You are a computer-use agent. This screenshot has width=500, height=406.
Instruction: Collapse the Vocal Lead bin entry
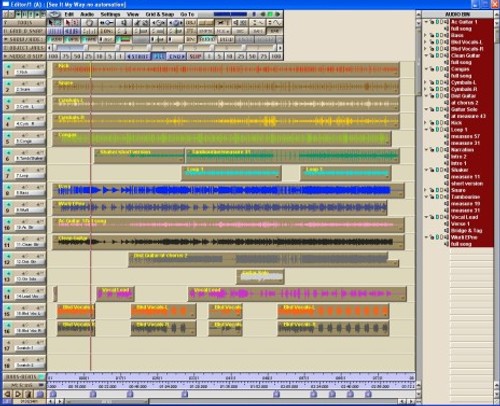(426, 217)
